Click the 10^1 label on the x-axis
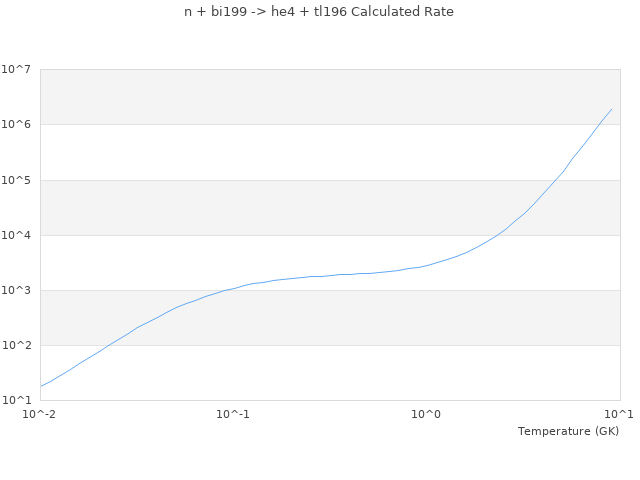The height and width of the screenshot is (480, 640). pyautogui.click(x=618, y=414)
